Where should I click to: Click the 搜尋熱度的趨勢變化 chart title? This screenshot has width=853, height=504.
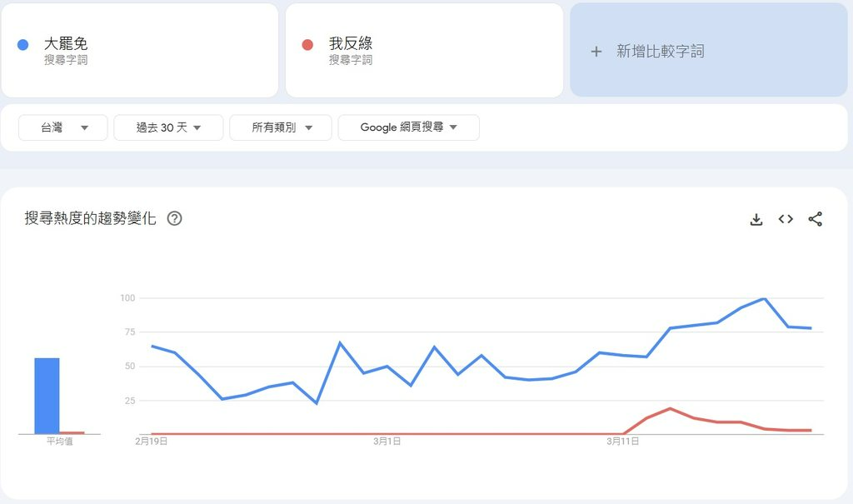(x=90, y=219)
